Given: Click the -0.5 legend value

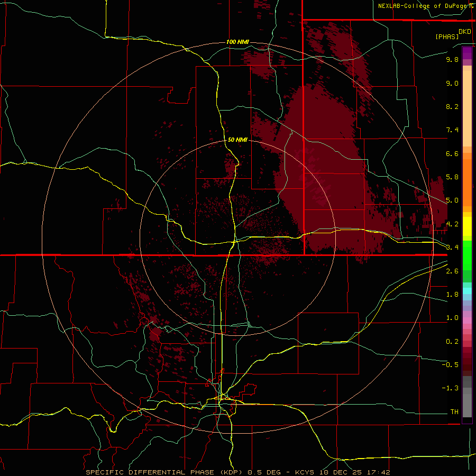Looking at the screenshot, I should pos(450,365).
